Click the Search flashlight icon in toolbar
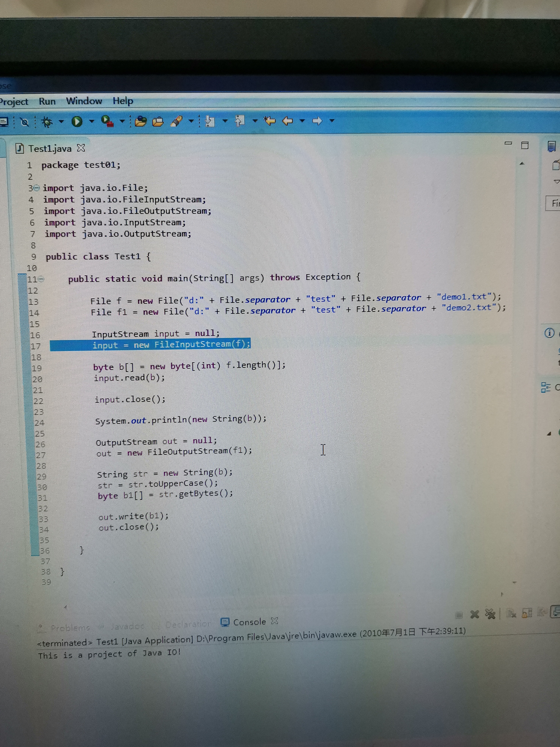The width and height of the screenshot is (560, 747). point(177,121)
